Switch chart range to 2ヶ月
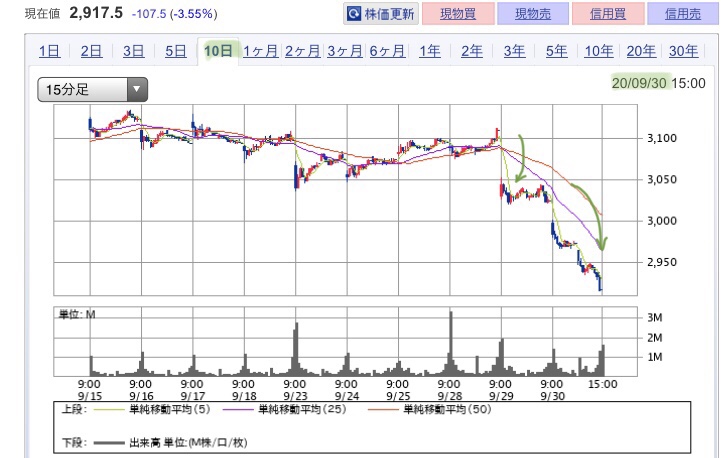Viewport: 723px width, 458px height. click(x=302, y=51)
